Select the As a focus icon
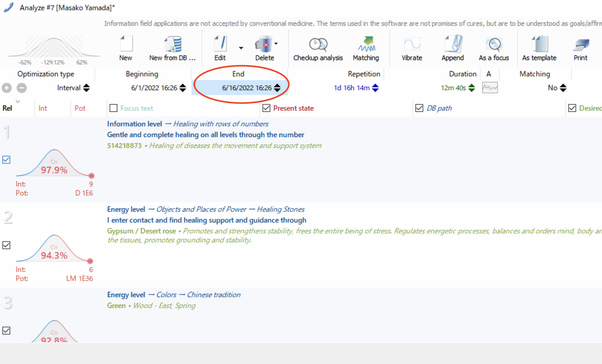The height and width of the screenshot is (364, 602). click(x=494, y=45)
